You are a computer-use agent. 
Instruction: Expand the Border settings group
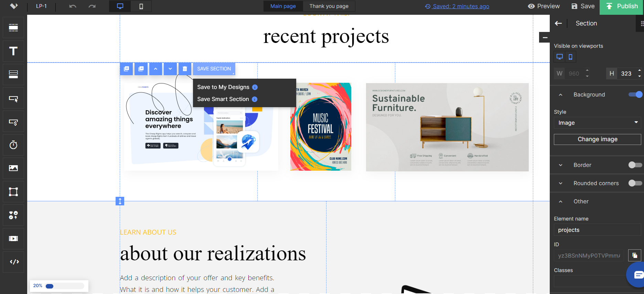pos(560,165)
